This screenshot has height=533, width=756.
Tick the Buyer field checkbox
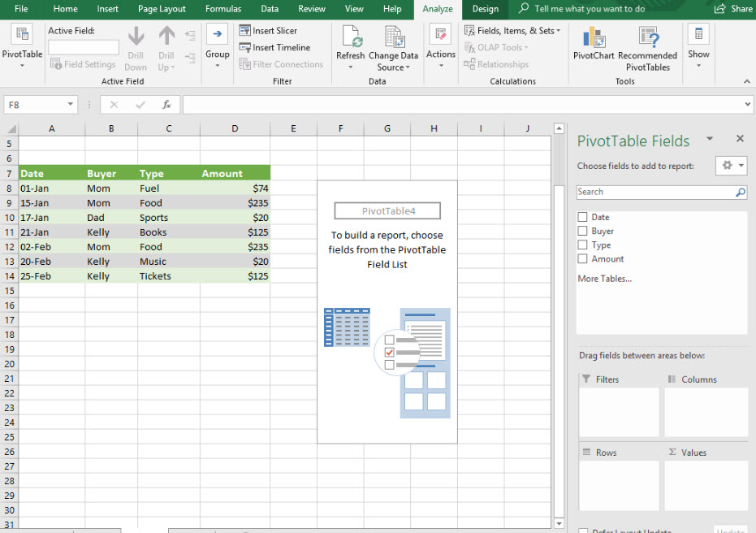coord(582,232)
